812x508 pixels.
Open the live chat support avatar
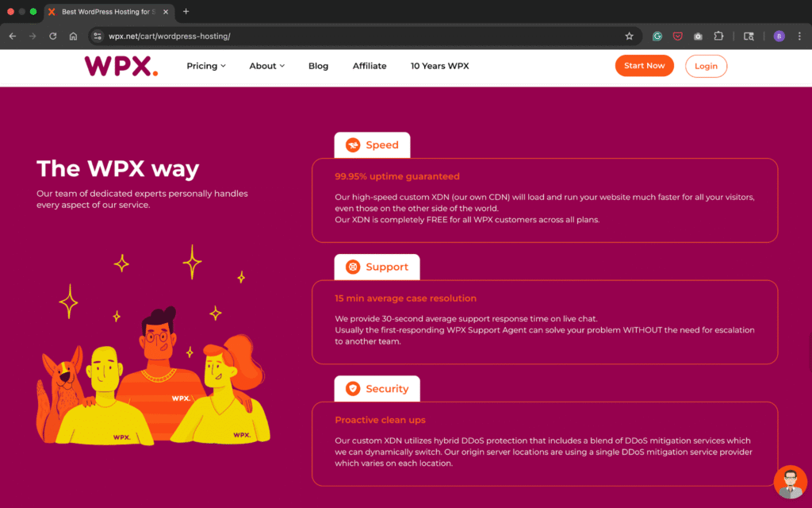(x=790, y=482)
